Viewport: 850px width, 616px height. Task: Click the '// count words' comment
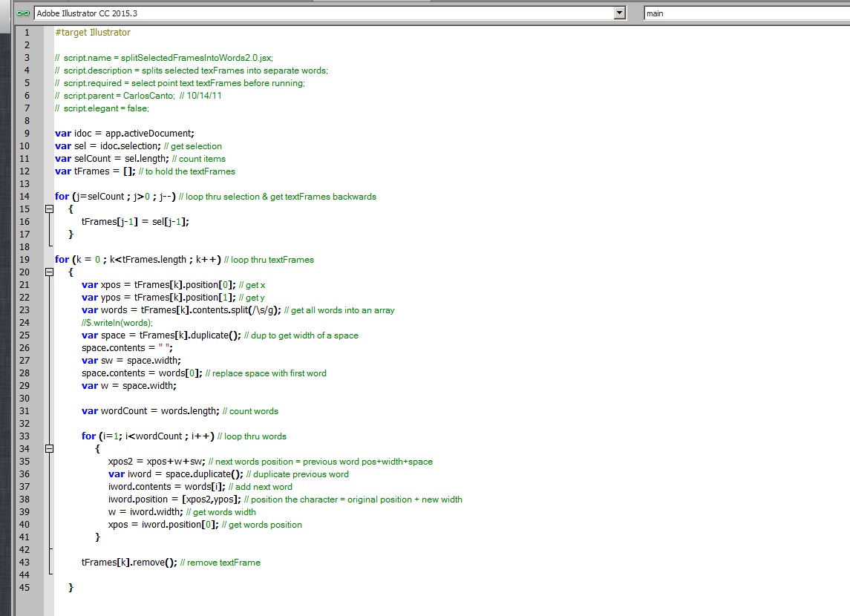click(x=250, y=411)
